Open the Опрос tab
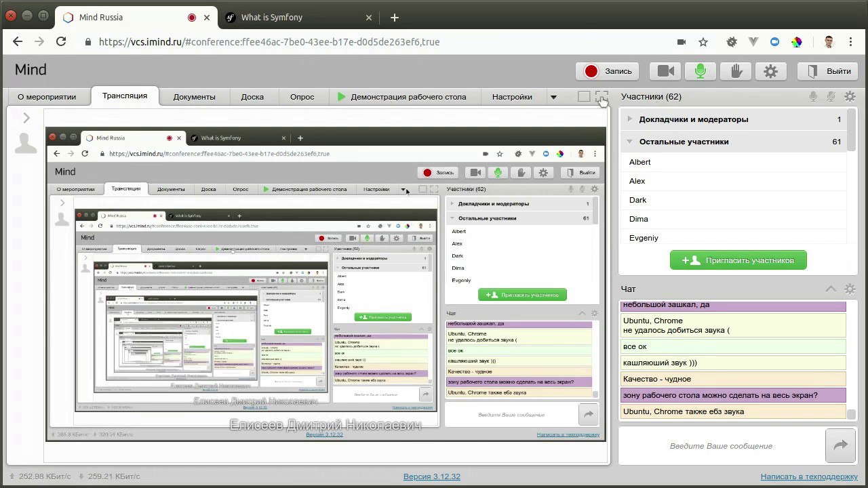 pyautogui.click(x=302, y=97)
